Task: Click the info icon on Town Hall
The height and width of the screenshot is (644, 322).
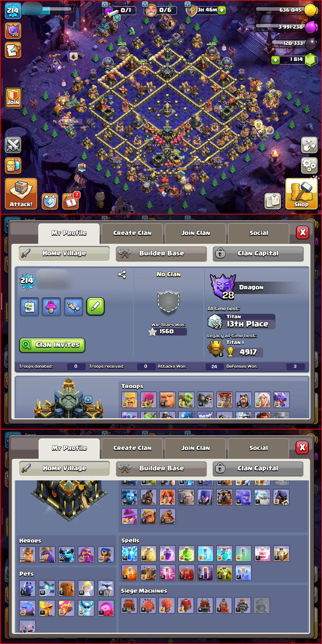Action: [88, 399]
